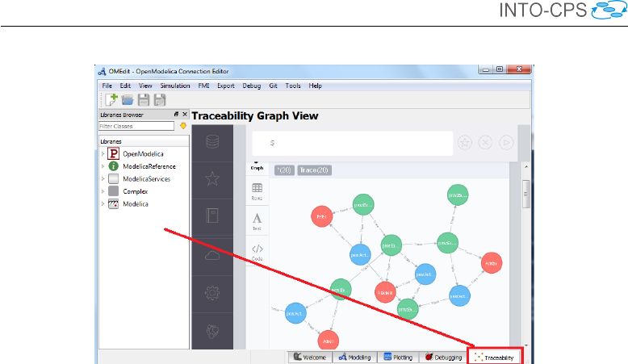Click the Modelica library icon
This screenshot has height=364, width=628.
pos(114,204)
